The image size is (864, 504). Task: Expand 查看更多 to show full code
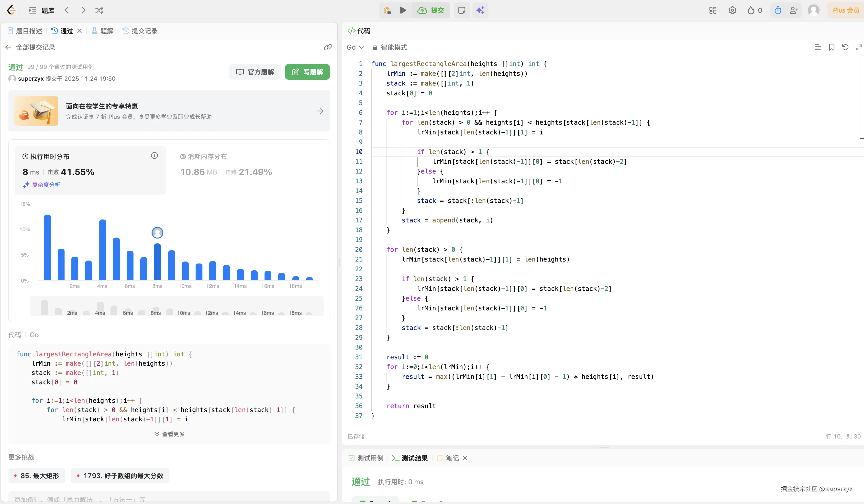click(x=169, y=434)
